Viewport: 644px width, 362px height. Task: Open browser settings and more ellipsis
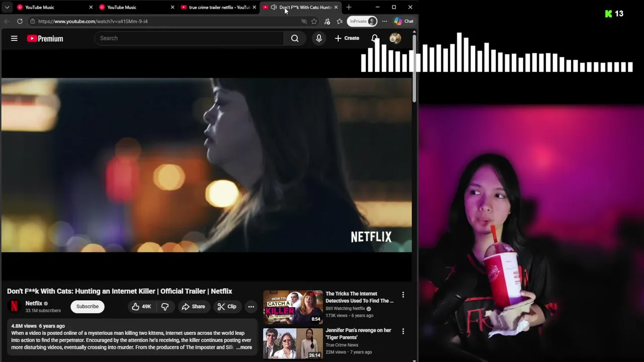(x=384, y=21)
